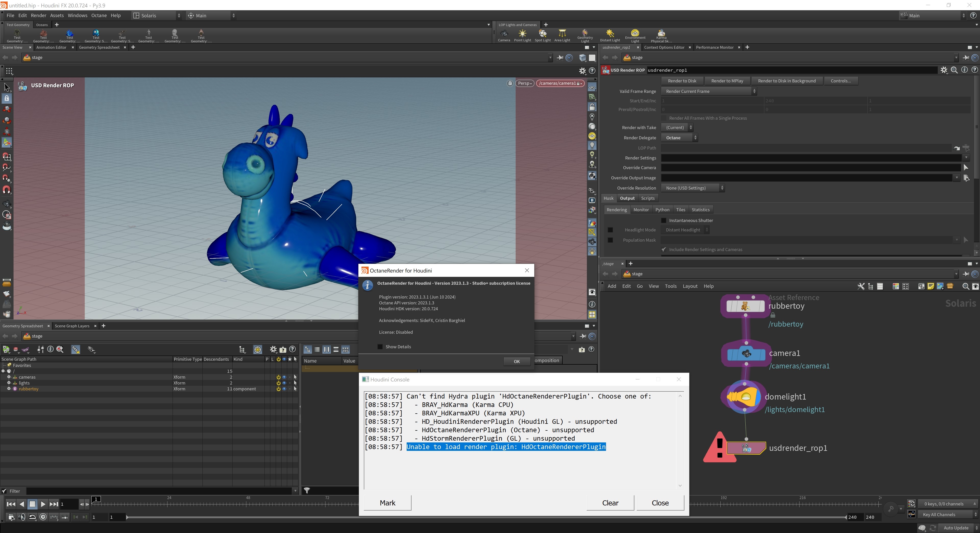The image size is (980, 533).
Task: Select the domelight1 node icon
Action: pyautogui.click(x=744, y=397)
